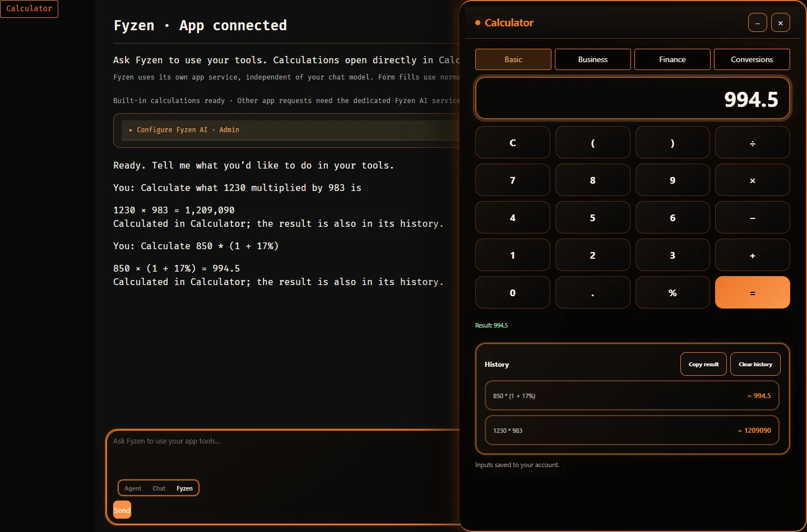Tap the number 4 key
The image size is (807, 532).
(x=513, y=218)
